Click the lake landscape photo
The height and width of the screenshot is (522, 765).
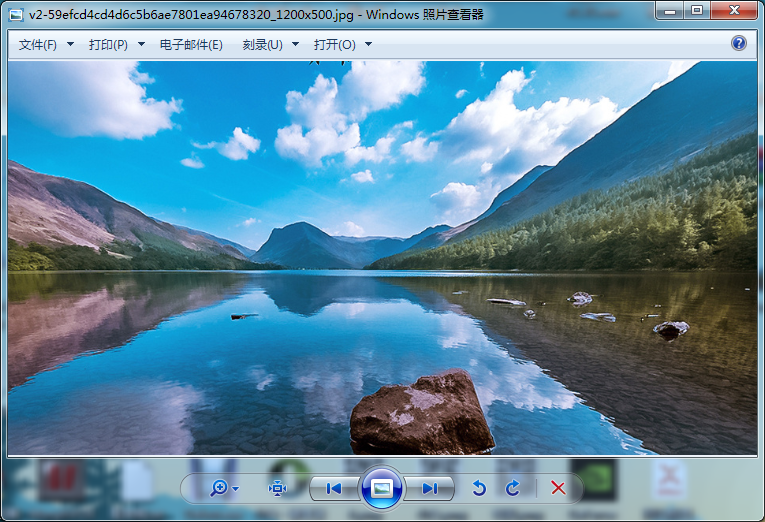(x=382, y=258)
